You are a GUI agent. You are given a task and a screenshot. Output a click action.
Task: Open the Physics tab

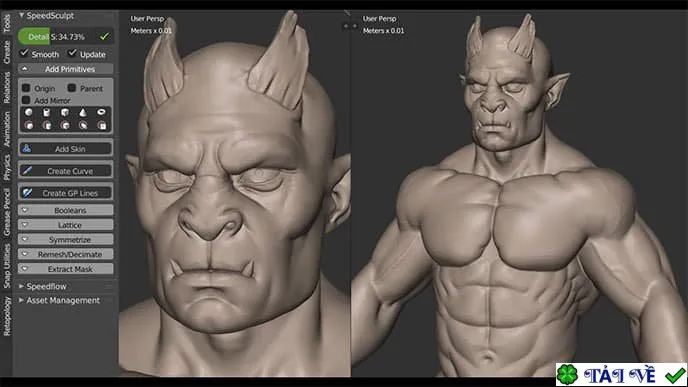click(6, 167)
